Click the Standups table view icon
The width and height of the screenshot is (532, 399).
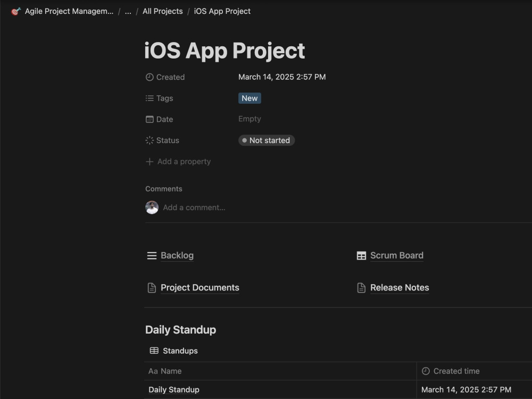[x=154, y=351]
